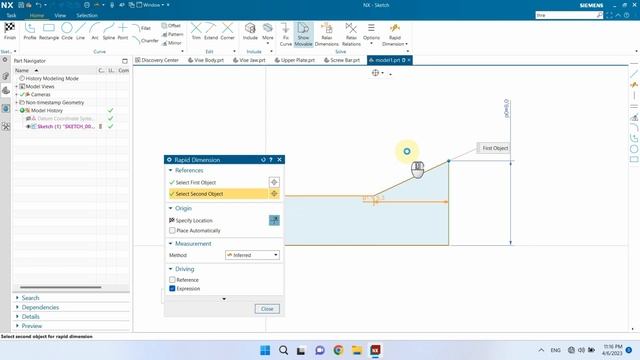Image resolution: width=640 pixels, height=360 pixels.
Task: Reset the Rapid Dimension dialog
Action: [263, 160]
